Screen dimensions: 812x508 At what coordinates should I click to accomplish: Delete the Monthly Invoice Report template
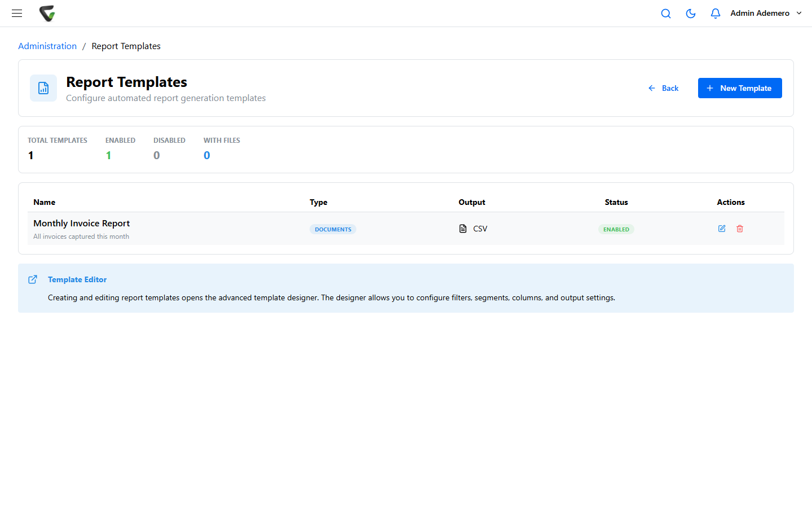[x=740, y=229]
